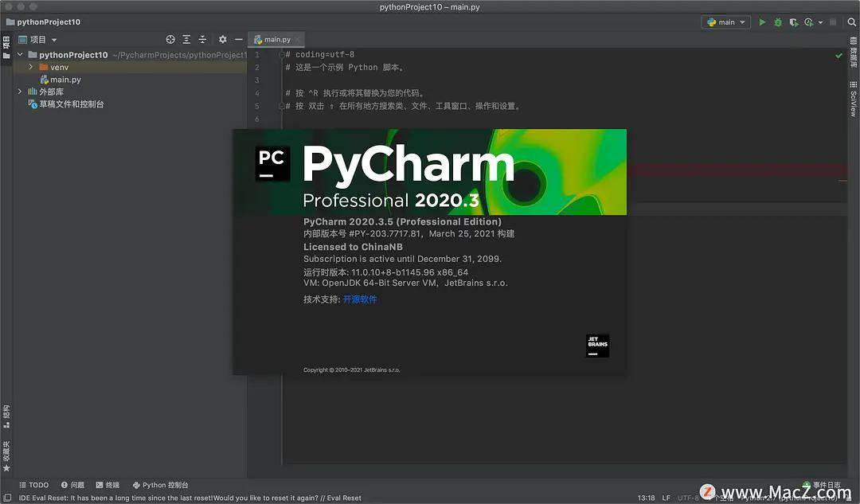Open project panel gear settings
This screenshot has height=504, width=860.
coord(223,39)
